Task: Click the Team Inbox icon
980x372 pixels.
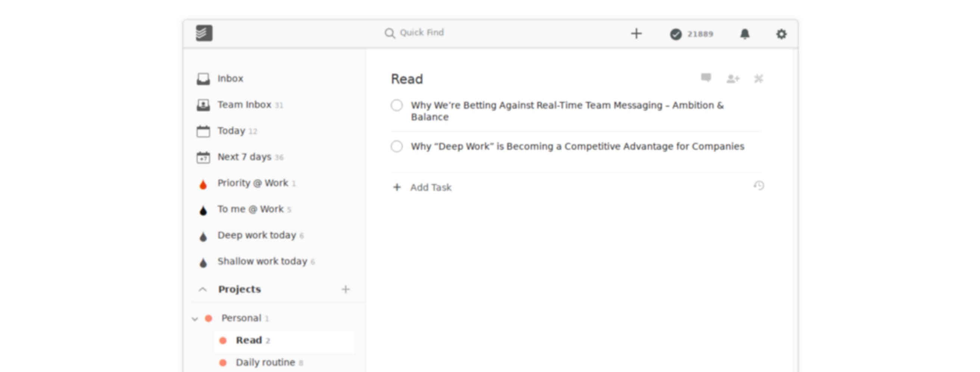Action: click(203, 105)
